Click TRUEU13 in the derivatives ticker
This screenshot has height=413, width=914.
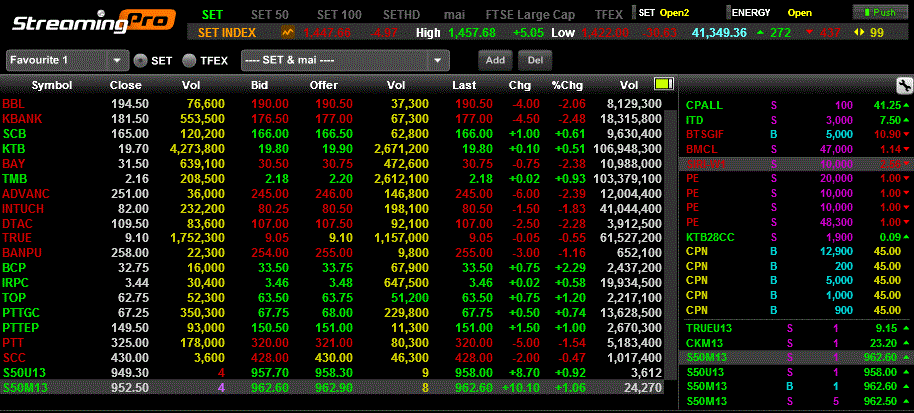pos(709,328)
